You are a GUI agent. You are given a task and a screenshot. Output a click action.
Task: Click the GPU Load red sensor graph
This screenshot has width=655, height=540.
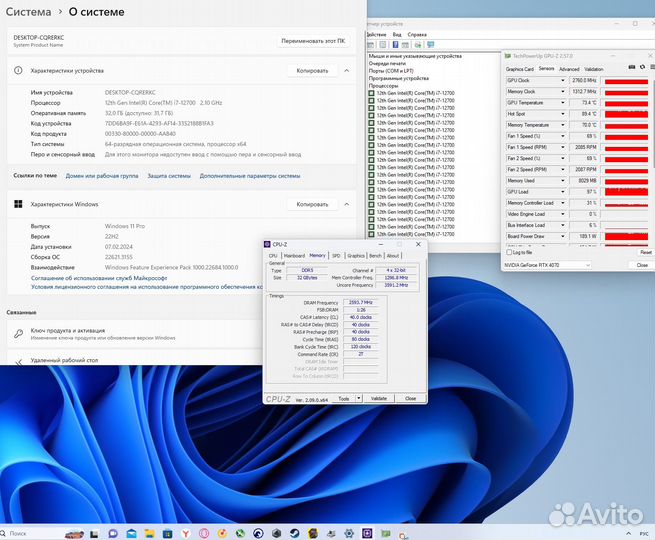pyautogui.click(x=626, y=192)
